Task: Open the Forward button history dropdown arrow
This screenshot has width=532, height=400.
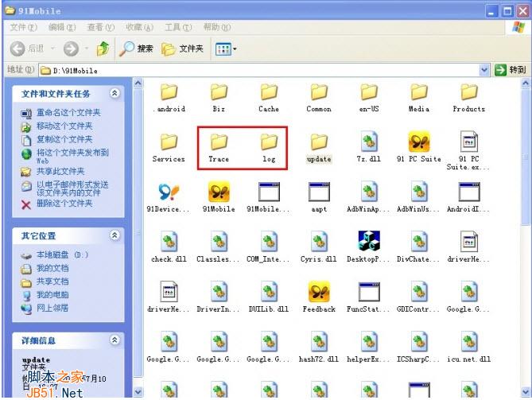Action: [87, 49]
